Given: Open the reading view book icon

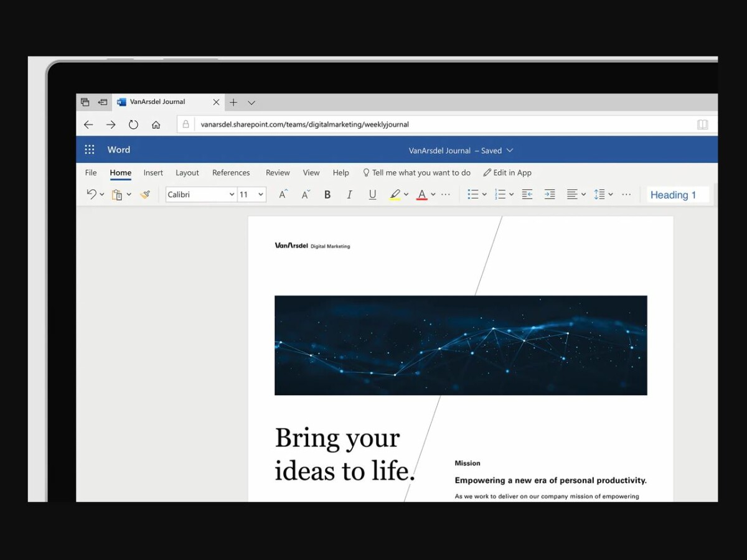Looking at the screenshot, I should [703, 124].
